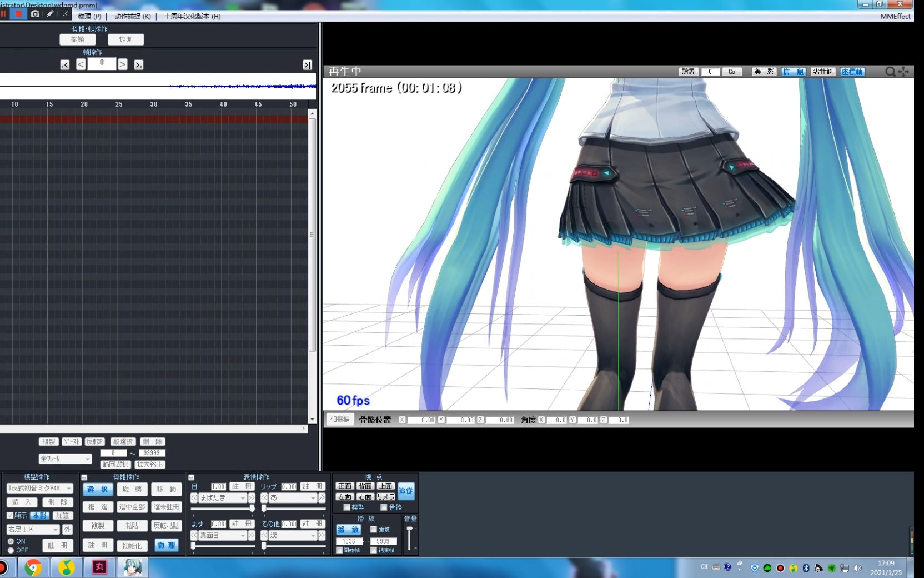Open the 全フレーム frame range dropdown
The width and height of the screenshot is (924, 578).
pos(65,459)
